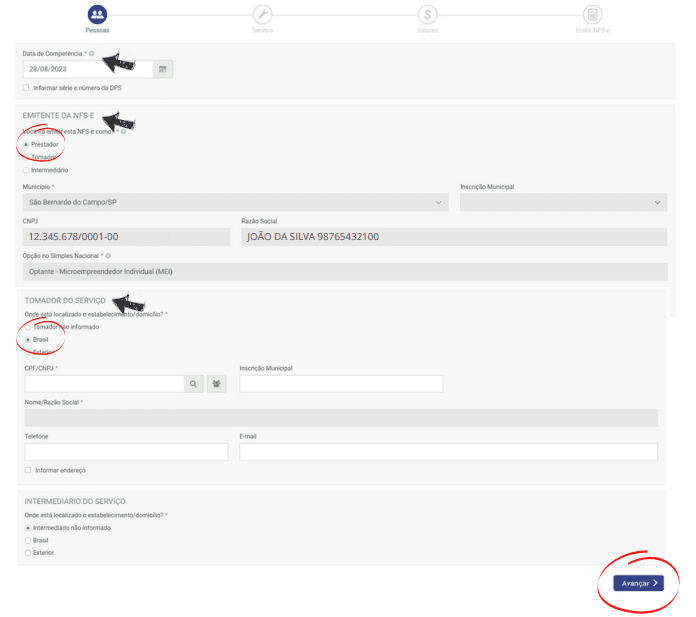Click the CPF/CNPJ search magnifier icon
The height and width of the screenshot is (617, 696).
(x=193, y=383)
